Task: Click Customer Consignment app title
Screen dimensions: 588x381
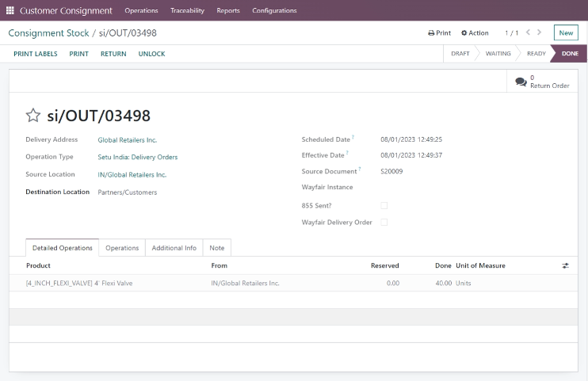Action: pyautogui.click(x=66, y=10)
